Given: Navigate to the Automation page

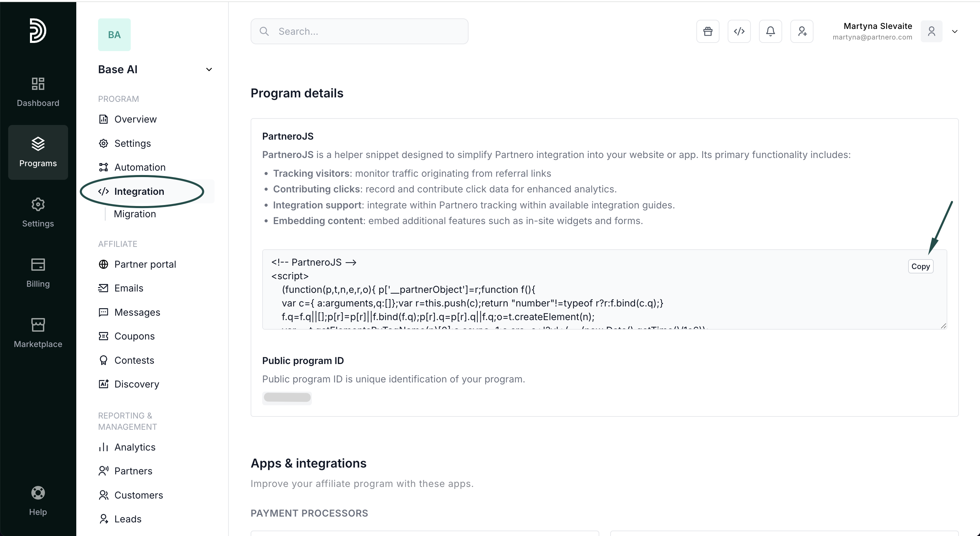Looking at the screenshot, I should point(140,168).
